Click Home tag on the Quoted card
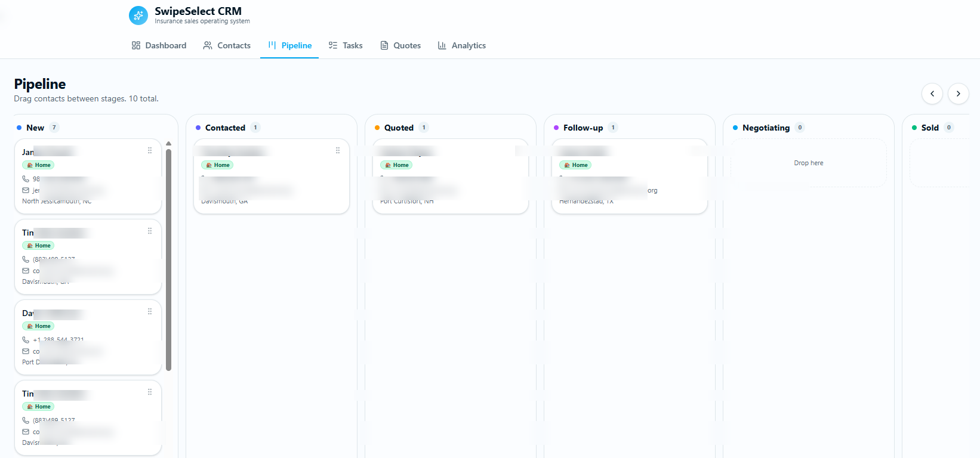This screenshot has height=458, width=980. (x=396, y=165)
